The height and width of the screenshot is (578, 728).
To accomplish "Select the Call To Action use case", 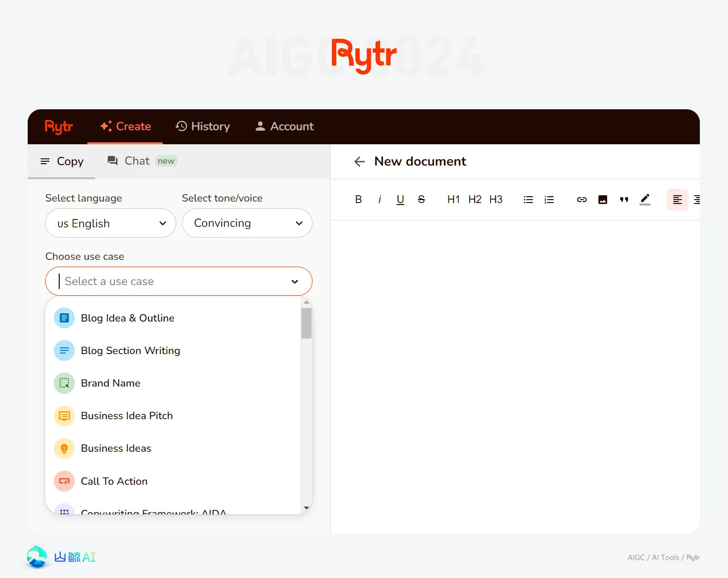I will coord(173,481).
